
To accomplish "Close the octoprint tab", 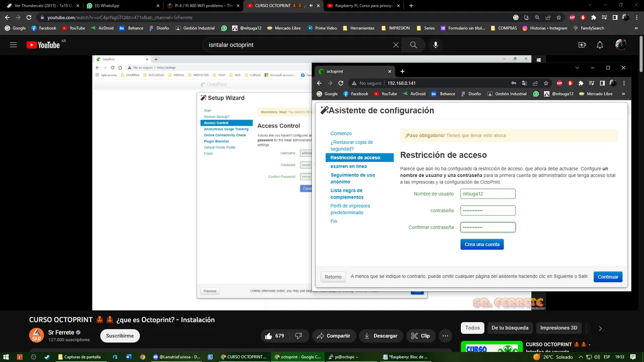I will click(x=389, y=71).
